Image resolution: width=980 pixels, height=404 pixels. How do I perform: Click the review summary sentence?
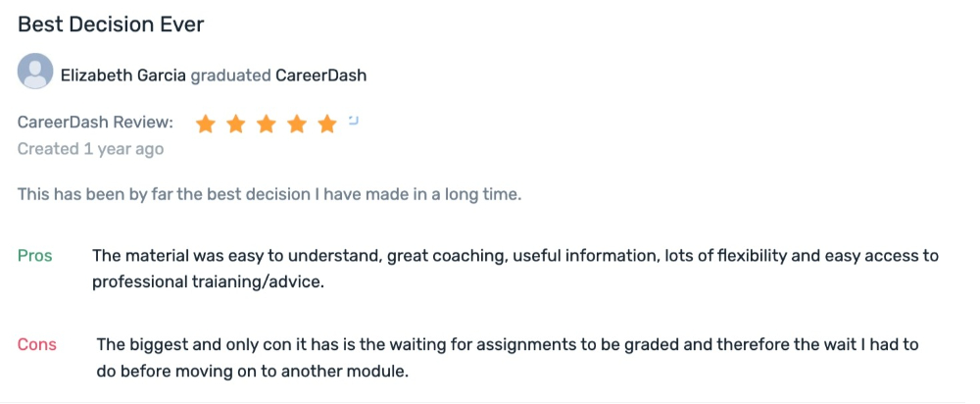point(269,194)
